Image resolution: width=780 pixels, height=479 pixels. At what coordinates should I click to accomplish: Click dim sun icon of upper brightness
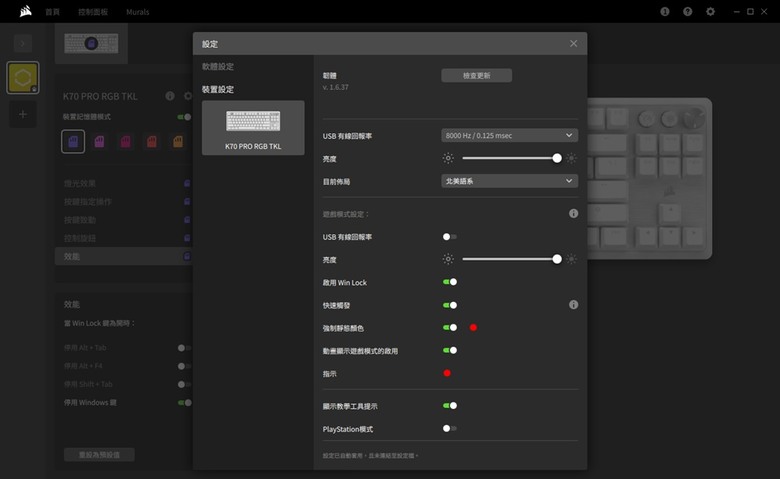coord(448,158)
